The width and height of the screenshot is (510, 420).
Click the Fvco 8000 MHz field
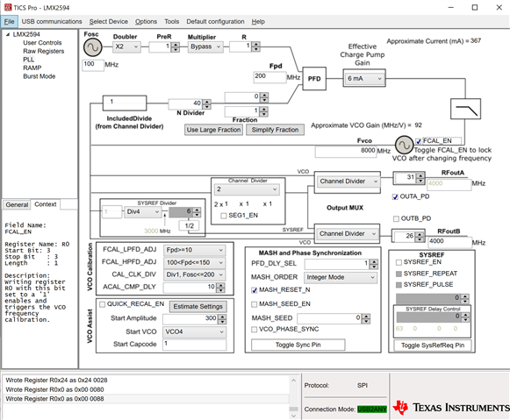point(346,151)
